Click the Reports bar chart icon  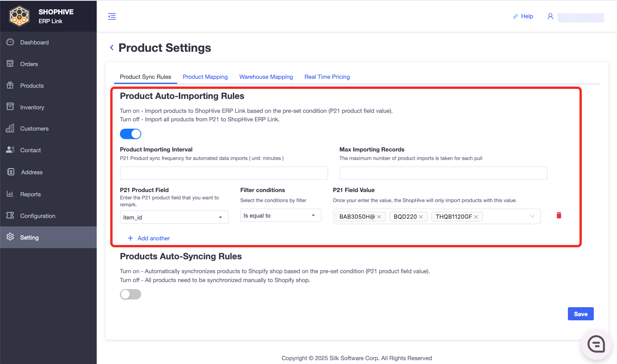pyautogui.click(x=10, y=194)
